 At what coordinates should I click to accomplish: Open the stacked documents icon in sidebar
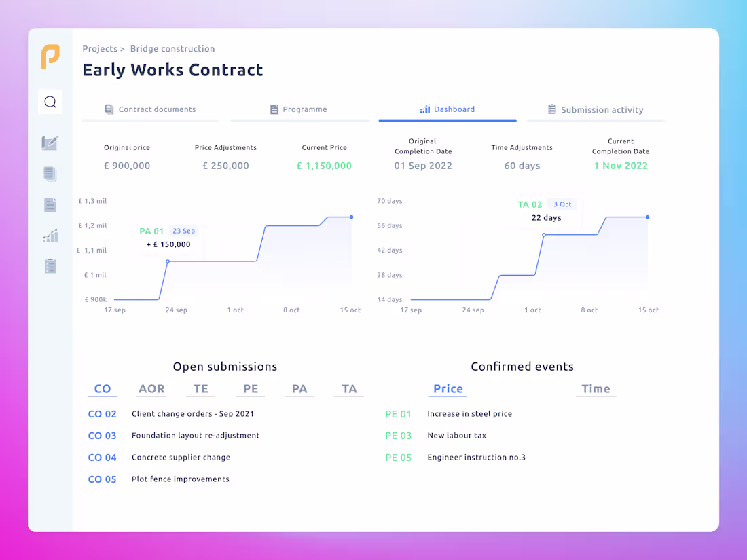pyautogui.click(x=50, y=174)
